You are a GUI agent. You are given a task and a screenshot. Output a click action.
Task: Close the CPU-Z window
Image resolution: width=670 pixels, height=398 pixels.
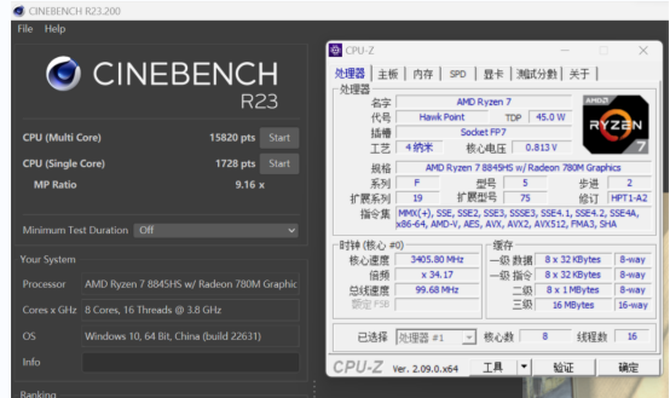click(643, 50)
